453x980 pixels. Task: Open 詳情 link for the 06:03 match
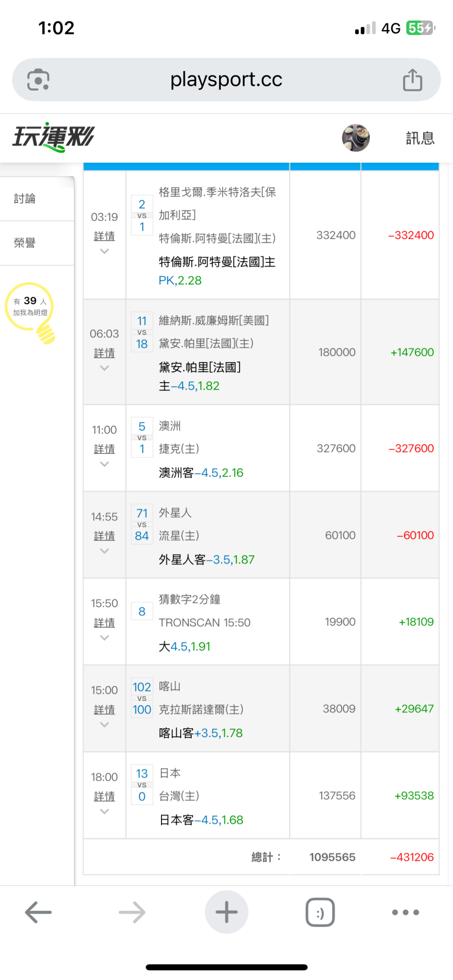pos(104,353)
